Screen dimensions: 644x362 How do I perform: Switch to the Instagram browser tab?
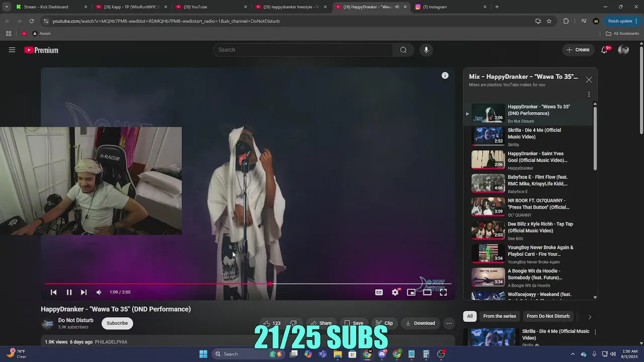[450, 7]
